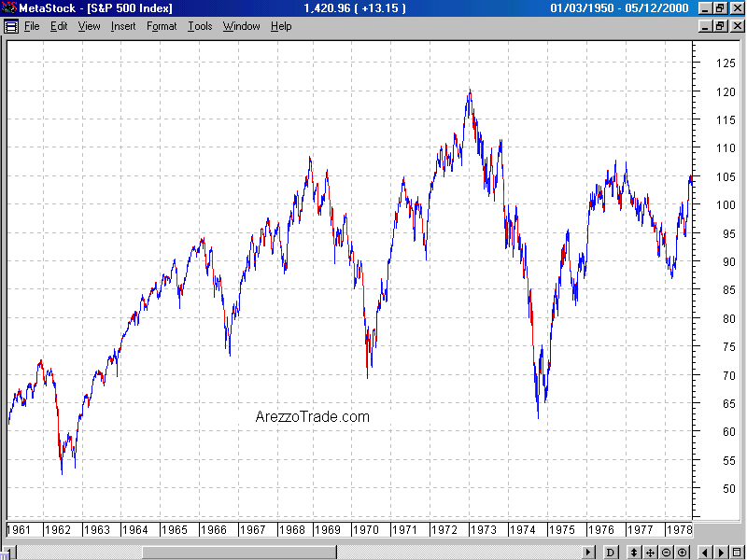Open the chart list icon at bottom right
The image size is (747, 560).
(736, 553)
